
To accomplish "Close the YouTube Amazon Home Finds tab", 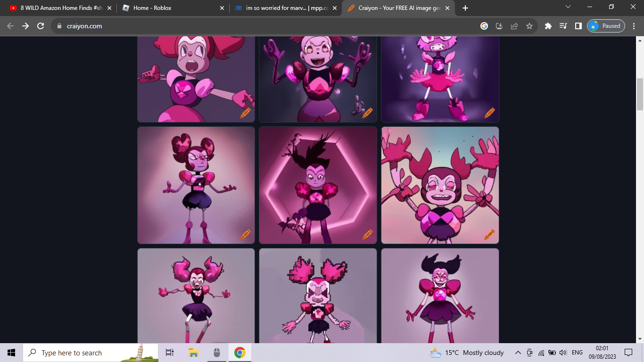I will pyautogui.click(x=109, y=8).
